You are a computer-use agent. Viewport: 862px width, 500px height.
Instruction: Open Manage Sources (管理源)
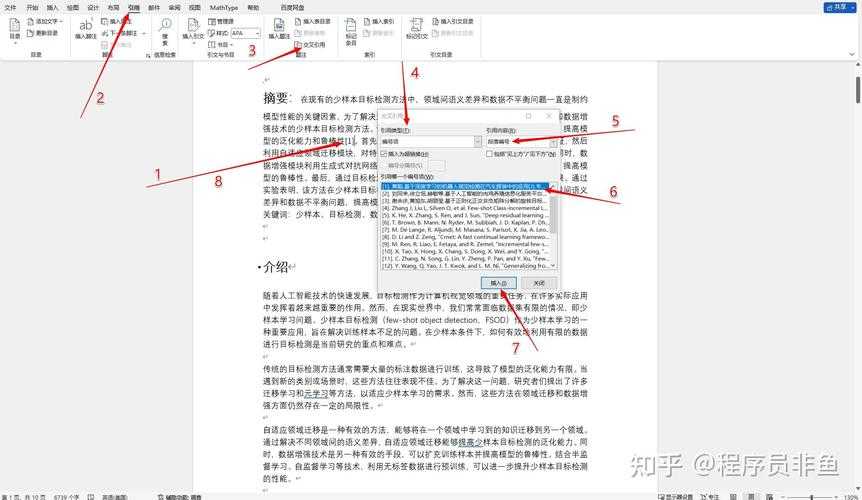tap(222, 21)
